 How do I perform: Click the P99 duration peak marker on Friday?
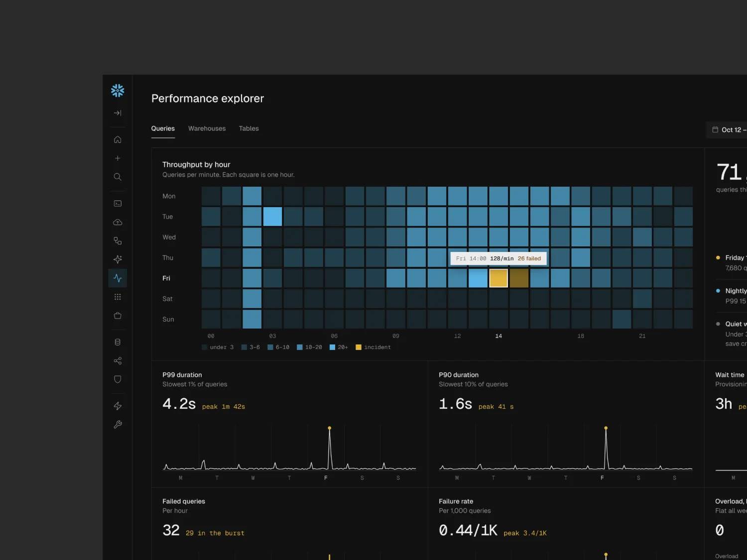coord(329,428)
